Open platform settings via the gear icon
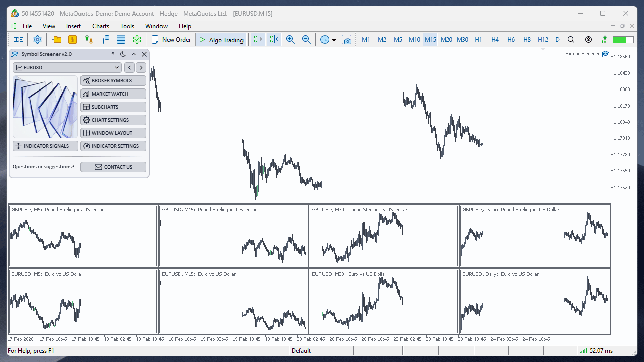 point(37,39)
